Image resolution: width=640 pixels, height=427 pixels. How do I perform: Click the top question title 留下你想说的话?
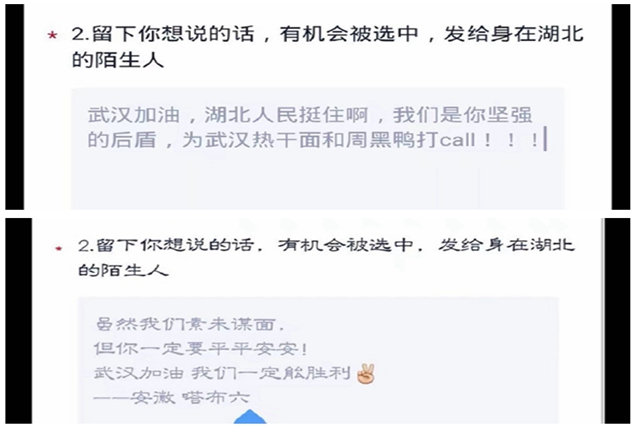(x=174, y=34)
